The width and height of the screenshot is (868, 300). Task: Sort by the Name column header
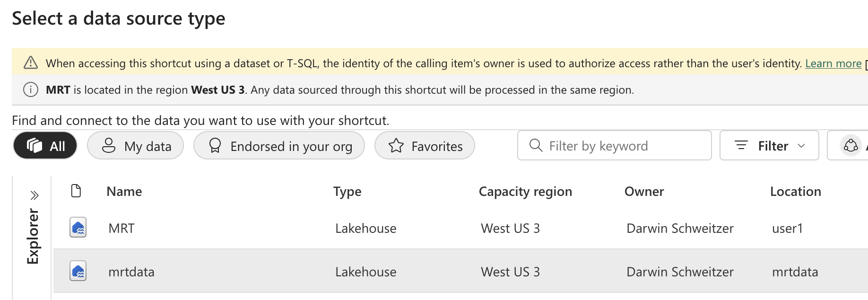[124, 191]
